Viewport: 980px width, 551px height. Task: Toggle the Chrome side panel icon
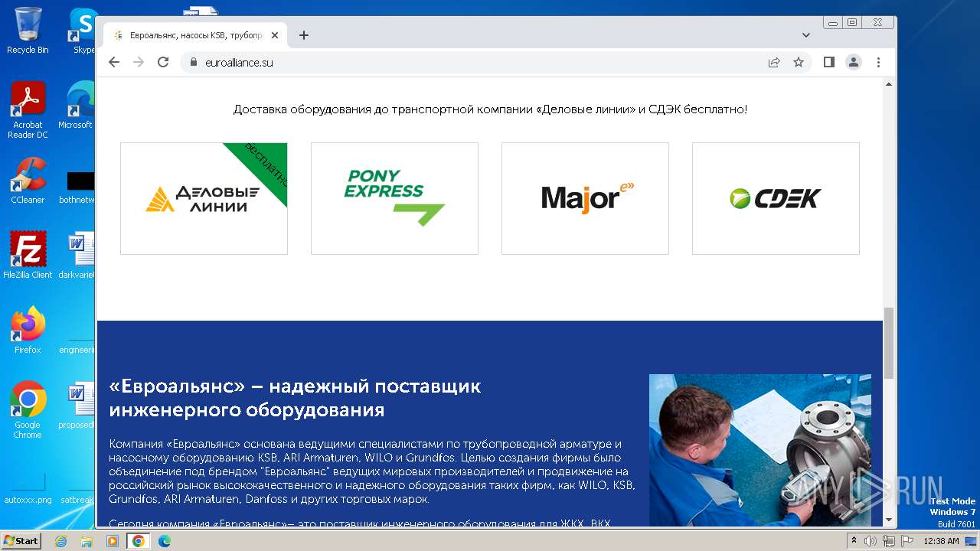(829, 62)
